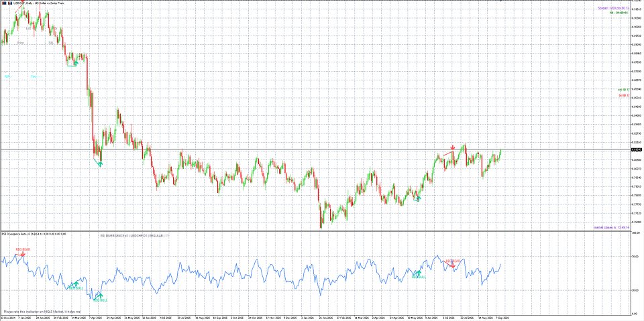Click the 30 level on the RSI scale

pos(635,290)
